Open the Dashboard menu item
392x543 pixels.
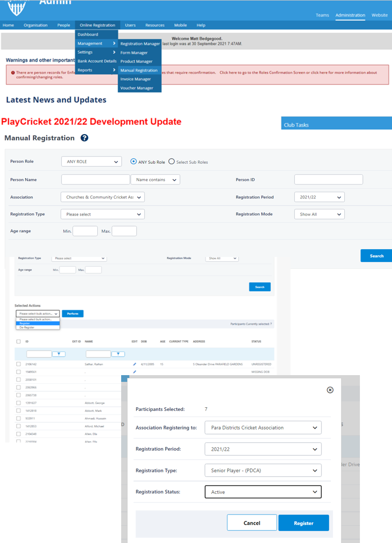(96, 35)
